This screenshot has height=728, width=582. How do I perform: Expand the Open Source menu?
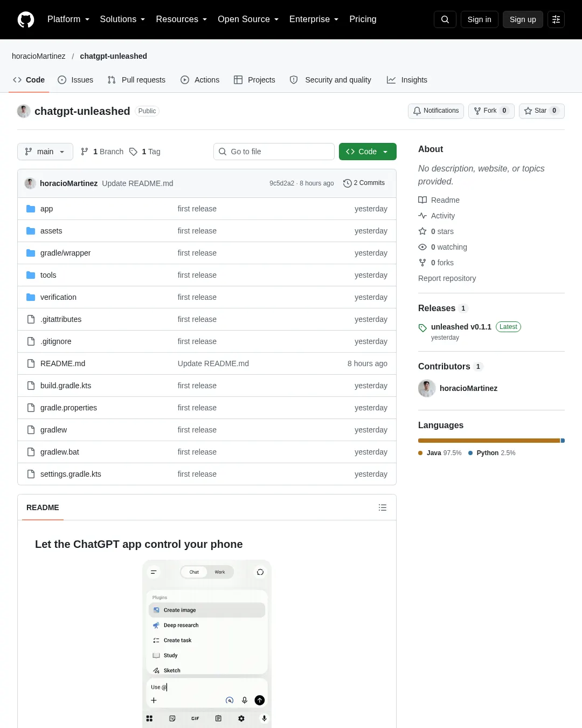(x=248, y=19)
